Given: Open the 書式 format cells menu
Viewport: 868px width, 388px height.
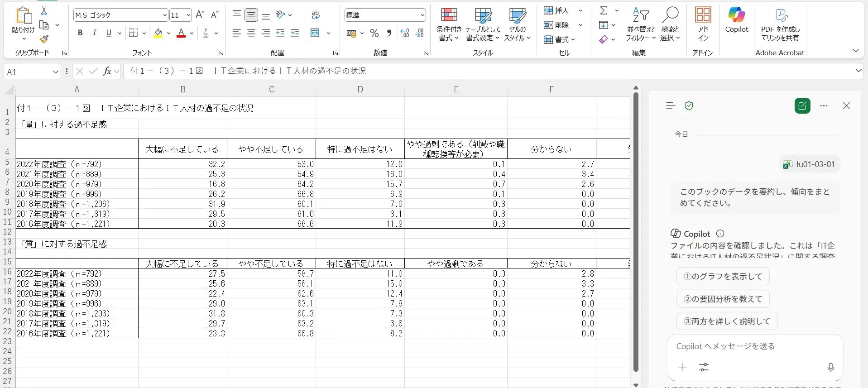Looking at the screenshot, I should 560,39.
